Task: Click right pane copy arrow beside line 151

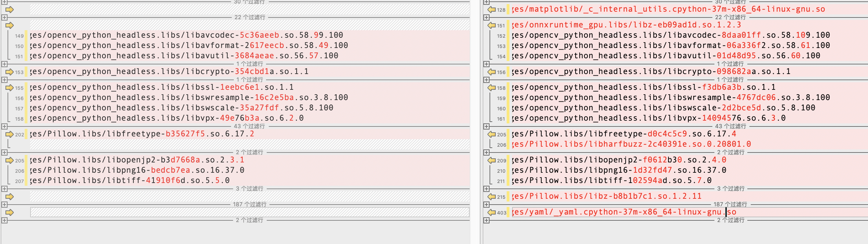Action: coord(492,25)
